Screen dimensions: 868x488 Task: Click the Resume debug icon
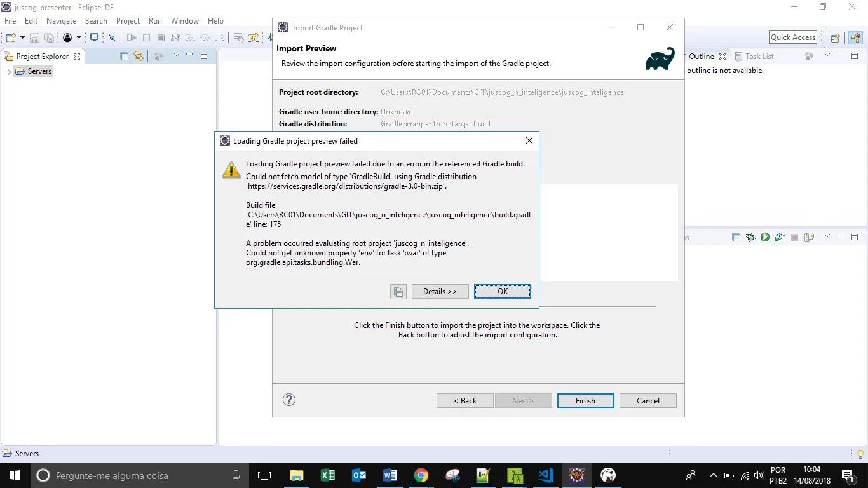coord(132,38)
